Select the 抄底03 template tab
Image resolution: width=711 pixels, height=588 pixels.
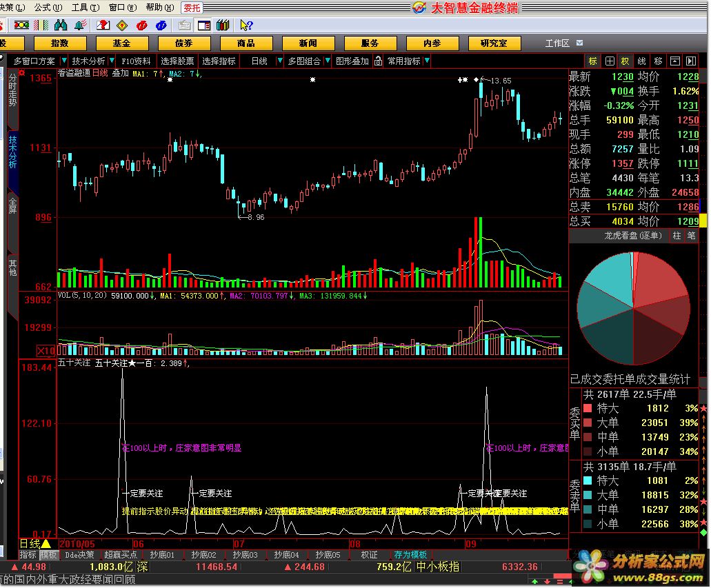click(x=245, y=555)
